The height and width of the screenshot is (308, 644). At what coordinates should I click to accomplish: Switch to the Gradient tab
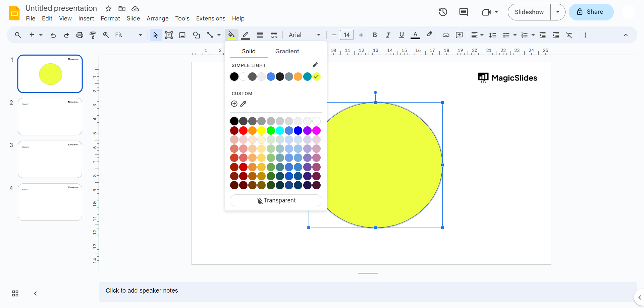tap(287, 51)
